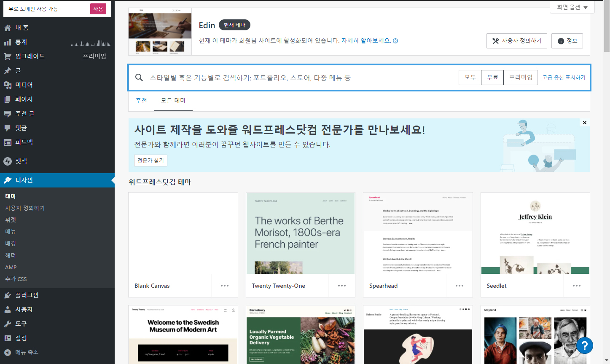Open the three-dot menu for Seedlet theme
Image resolution: width=610 pixels, height=364 pixels.
(577, 286)
